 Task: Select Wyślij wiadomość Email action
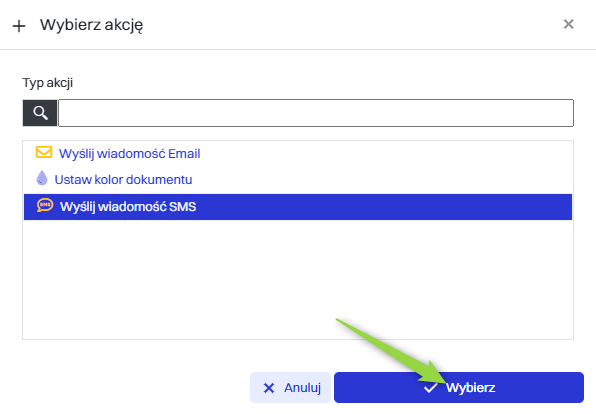point(129,154)
